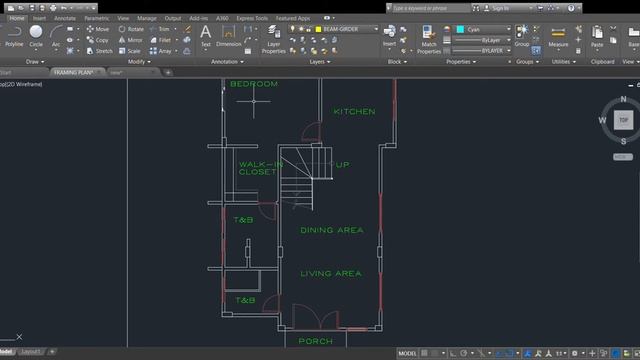Click the Erase tool icon in Modify

(x=188, y=29)
